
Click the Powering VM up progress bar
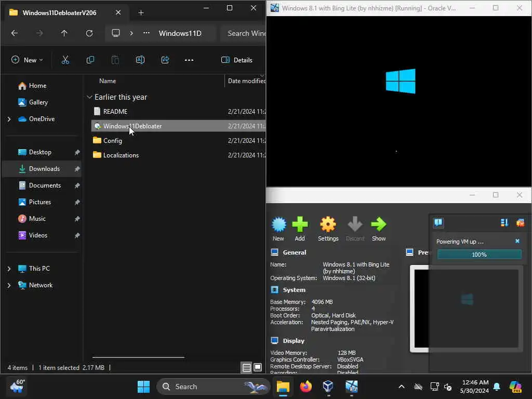tap(479, 255)
